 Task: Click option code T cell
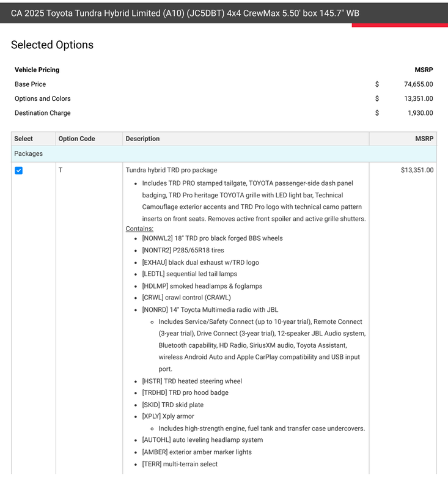61,171
